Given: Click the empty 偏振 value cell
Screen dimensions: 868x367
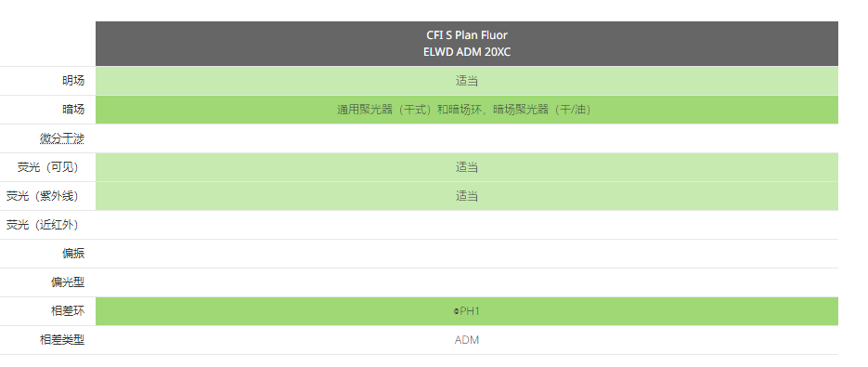Looking at the screenshot, I should coord(467,254).
